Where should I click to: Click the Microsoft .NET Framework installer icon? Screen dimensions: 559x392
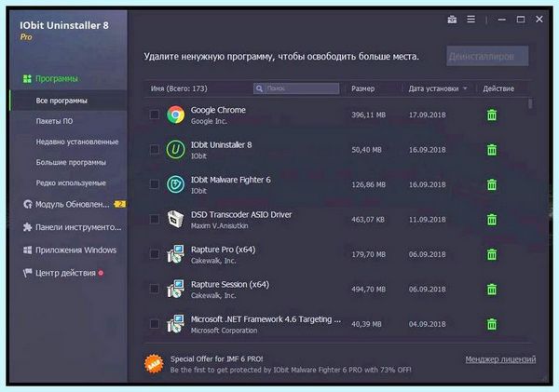[176, 324]
